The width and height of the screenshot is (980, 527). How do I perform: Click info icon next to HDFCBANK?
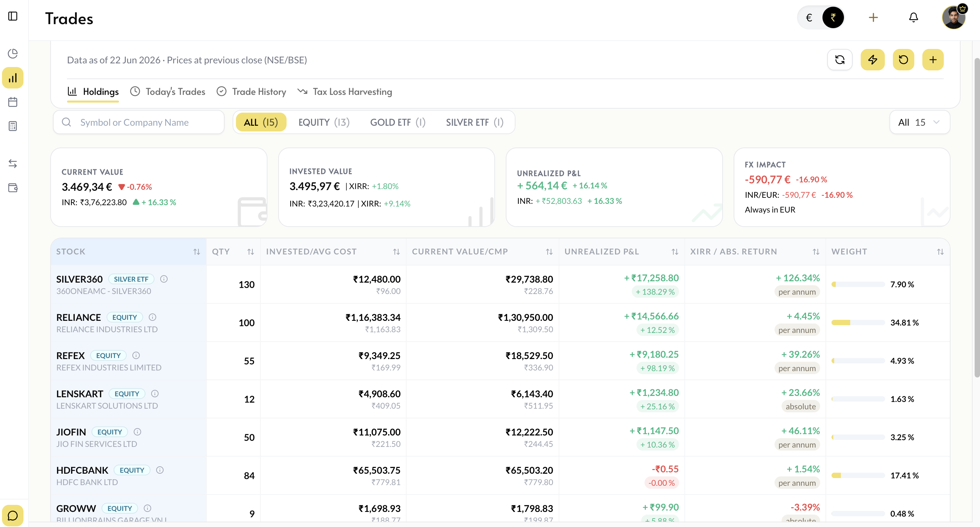160,470
